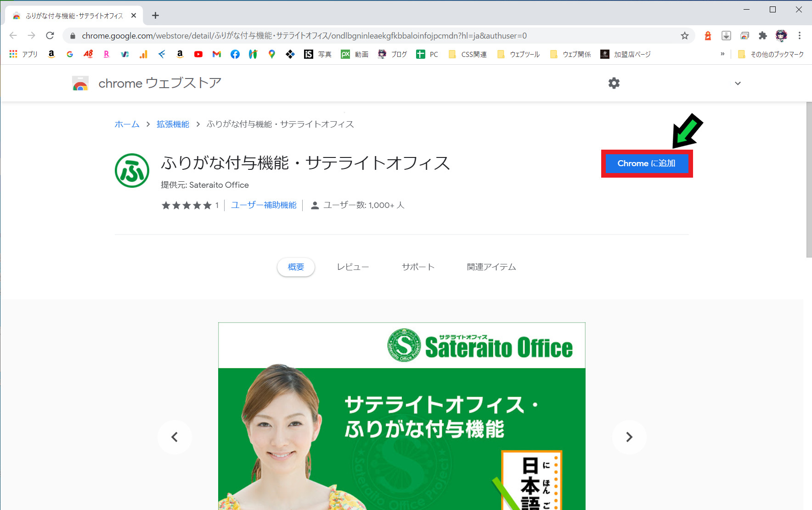Click the page vertical scrollbar
This screenshot has width=812, height=510.
[809, 179]
